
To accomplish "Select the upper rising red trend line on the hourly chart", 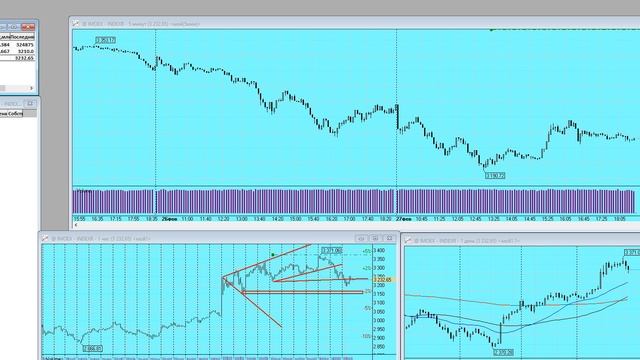I will [x=267, y=261].
